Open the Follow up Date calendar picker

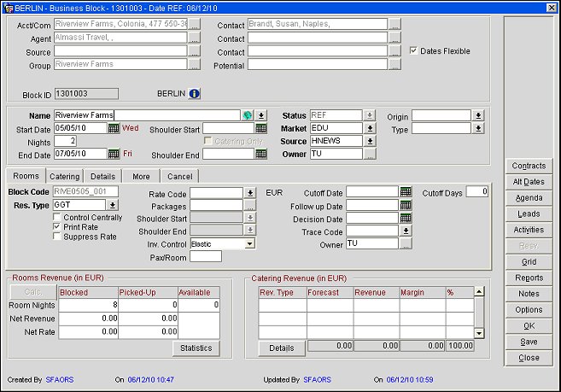(x=406, y=206)
